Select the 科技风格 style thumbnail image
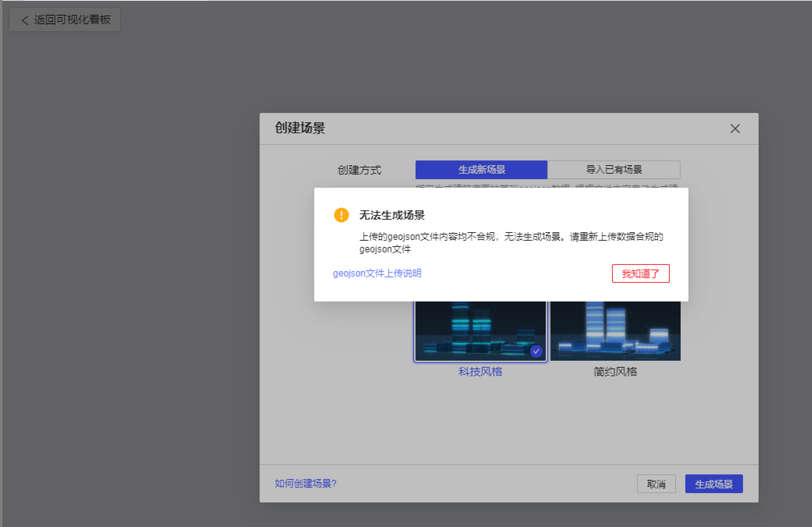Viewport: 812px width, 527px height. pyautogui.click(x=481, y=331)
